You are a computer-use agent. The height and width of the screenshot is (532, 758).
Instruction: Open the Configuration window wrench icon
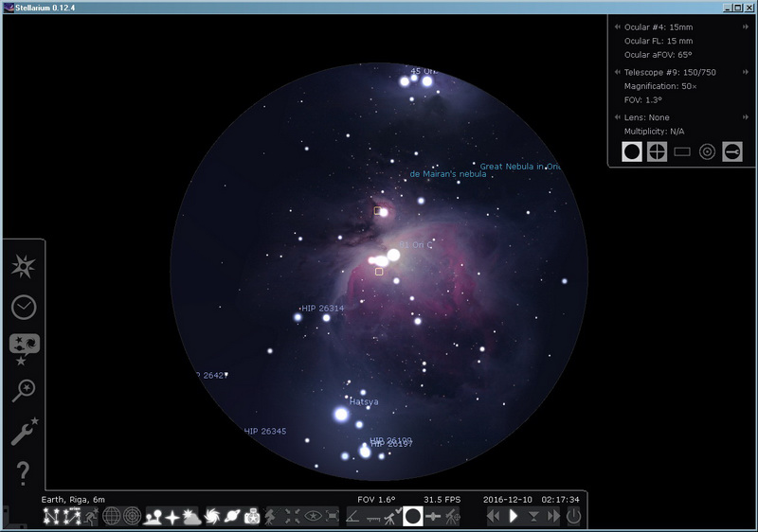[x=23, y=432]
